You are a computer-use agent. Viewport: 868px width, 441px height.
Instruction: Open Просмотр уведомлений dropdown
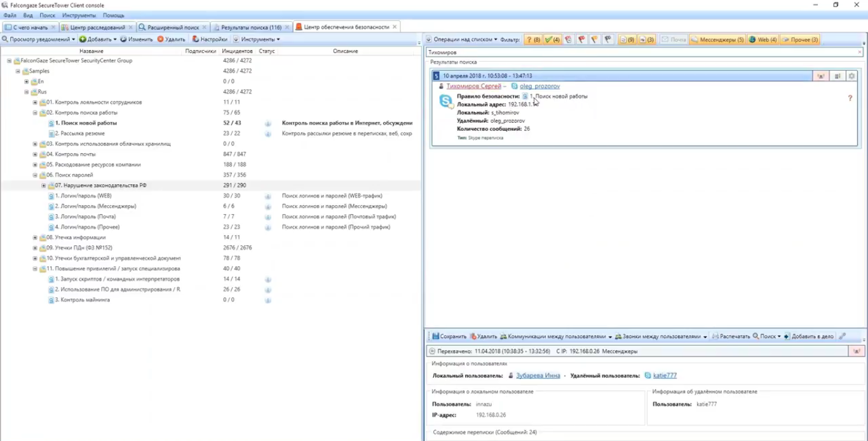coord(39,39)
